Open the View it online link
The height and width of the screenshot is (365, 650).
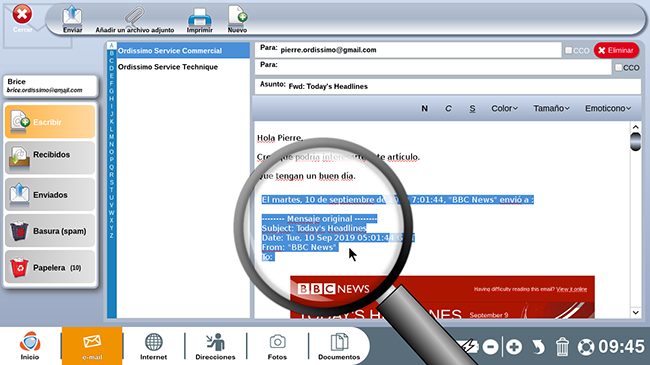[572, 289]
